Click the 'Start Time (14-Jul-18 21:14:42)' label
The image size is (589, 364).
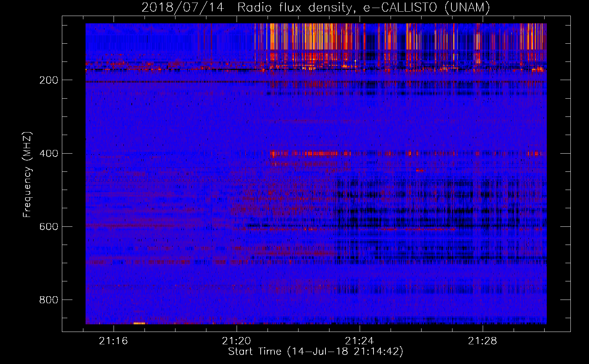[x=316, y=352]
